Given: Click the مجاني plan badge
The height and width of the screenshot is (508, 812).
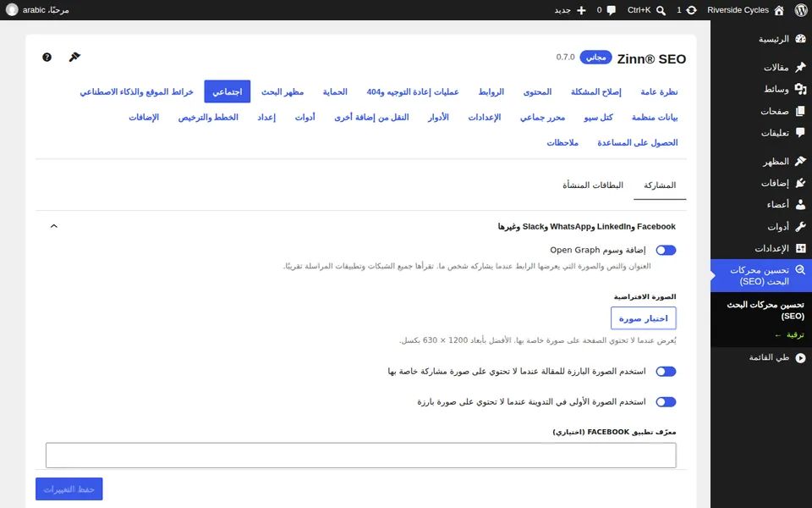Looking at the screenshot, I should pos(595,57).
